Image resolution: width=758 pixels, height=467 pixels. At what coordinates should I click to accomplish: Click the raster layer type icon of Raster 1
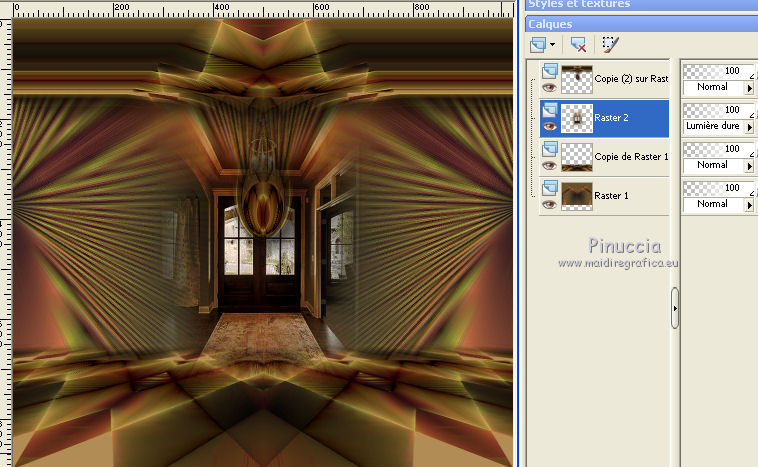click(x=550, y=188)
